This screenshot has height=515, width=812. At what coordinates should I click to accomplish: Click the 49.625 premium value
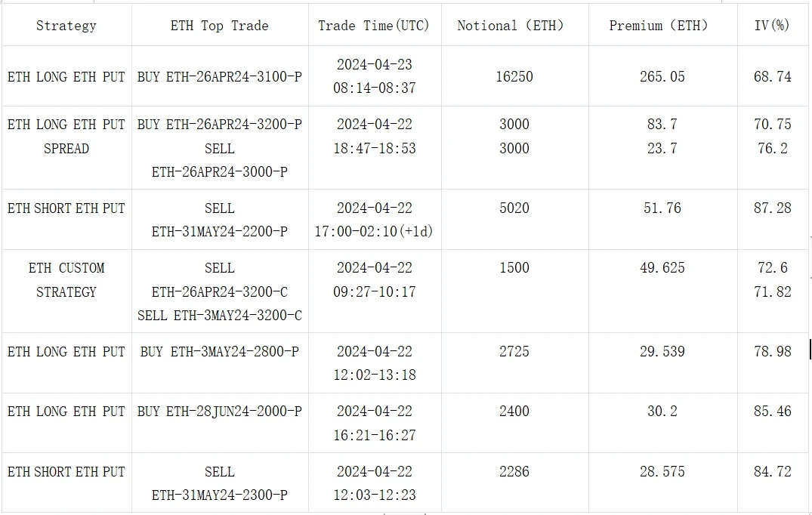(x=662, y=268)
